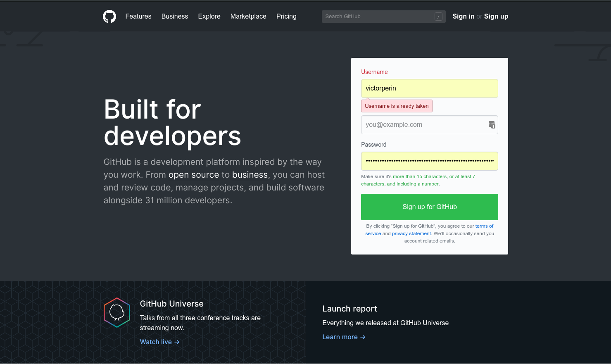This screenshot has height=364, width=611.
Task: Click the Launch report heading
Action: pyautogui.click(x=350, y=309)
